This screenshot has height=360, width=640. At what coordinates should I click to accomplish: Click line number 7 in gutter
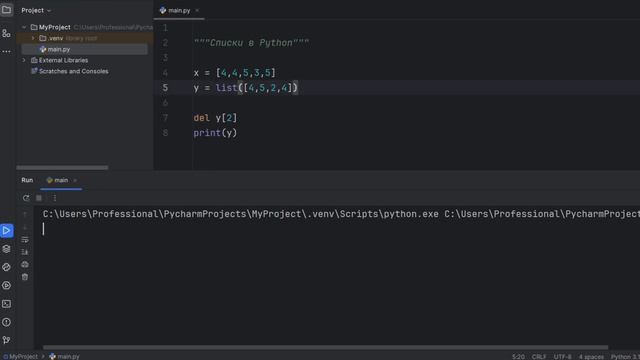click(165, 118)
